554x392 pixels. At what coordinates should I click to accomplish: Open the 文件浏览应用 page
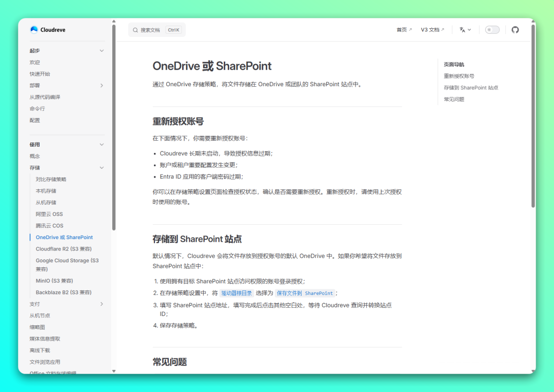click(x=45, y=362)
